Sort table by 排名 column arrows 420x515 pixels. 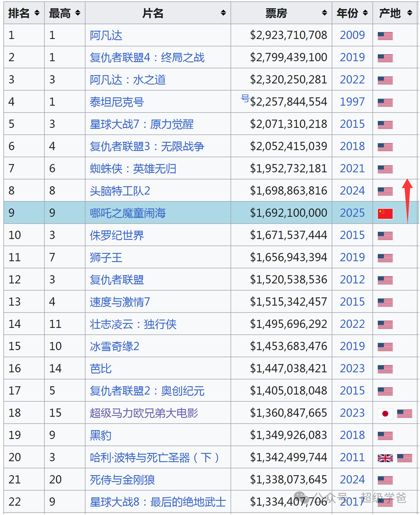coord(37,13)
